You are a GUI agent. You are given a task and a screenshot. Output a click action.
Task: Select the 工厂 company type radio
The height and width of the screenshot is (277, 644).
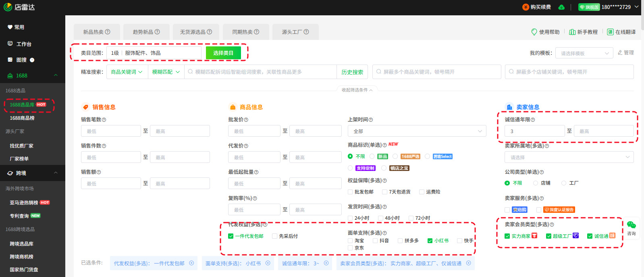(x=564, y=183)
